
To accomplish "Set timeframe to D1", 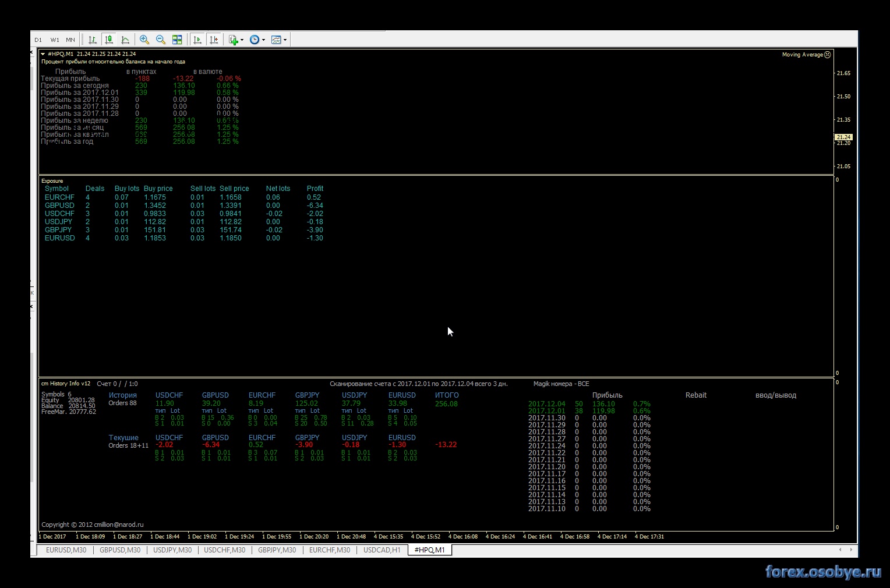I will (38, 40).
